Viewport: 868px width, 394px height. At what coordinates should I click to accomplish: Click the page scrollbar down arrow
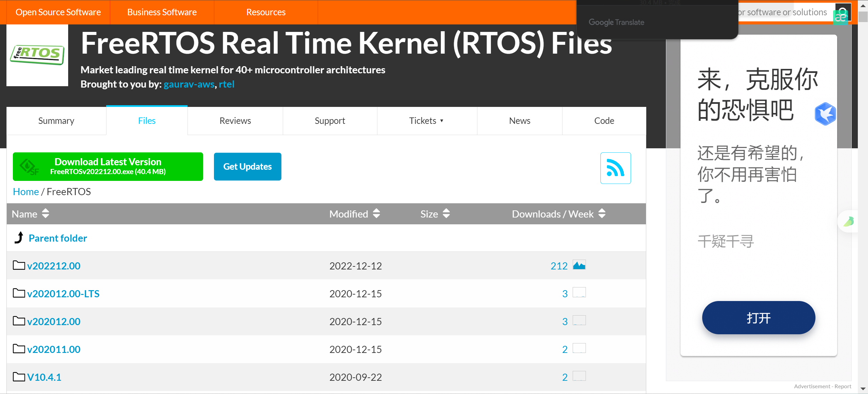click(x=863, y=389)
